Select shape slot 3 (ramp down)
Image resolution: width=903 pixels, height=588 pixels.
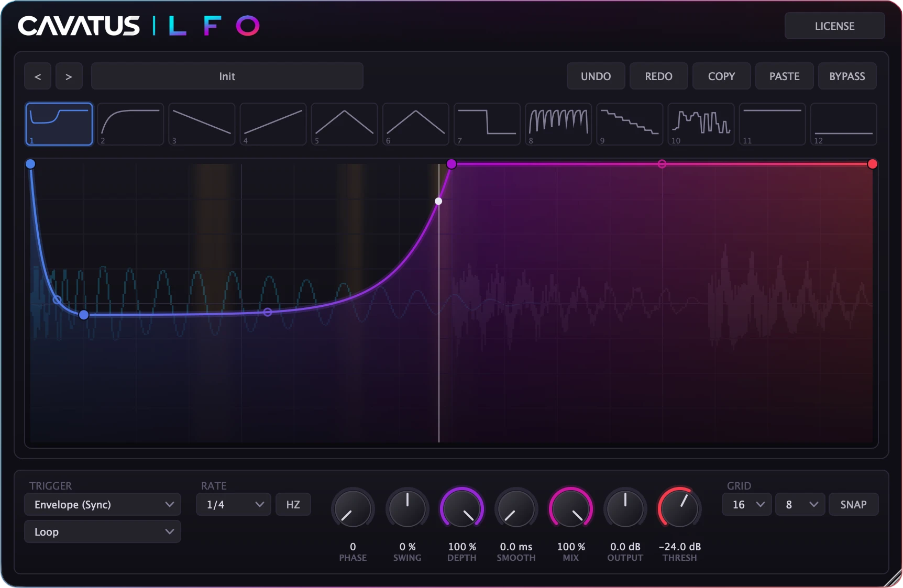tap(202, 124)
